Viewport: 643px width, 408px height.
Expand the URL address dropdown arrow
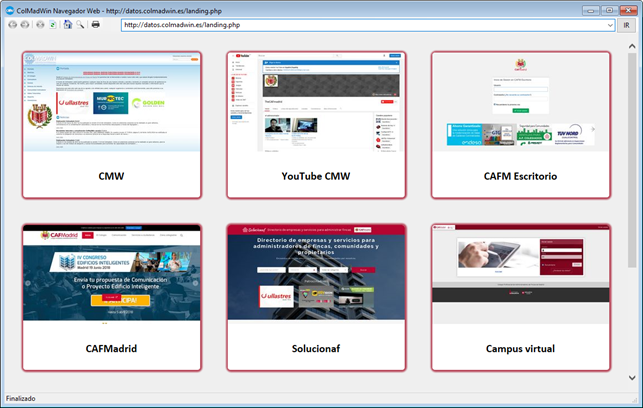609,25
